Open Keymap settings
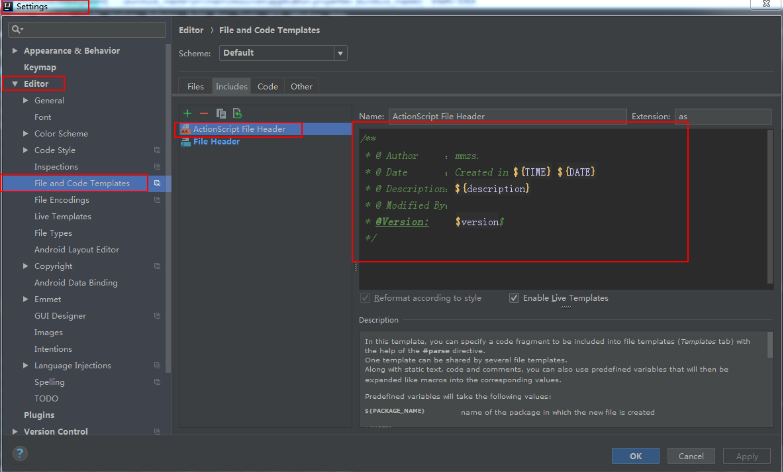Screen dimensions: 783x472 pos(40,67)
